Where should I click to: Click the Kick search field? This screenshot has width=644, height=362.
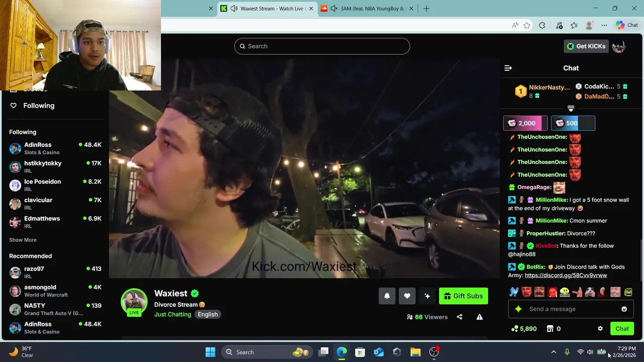322,46
